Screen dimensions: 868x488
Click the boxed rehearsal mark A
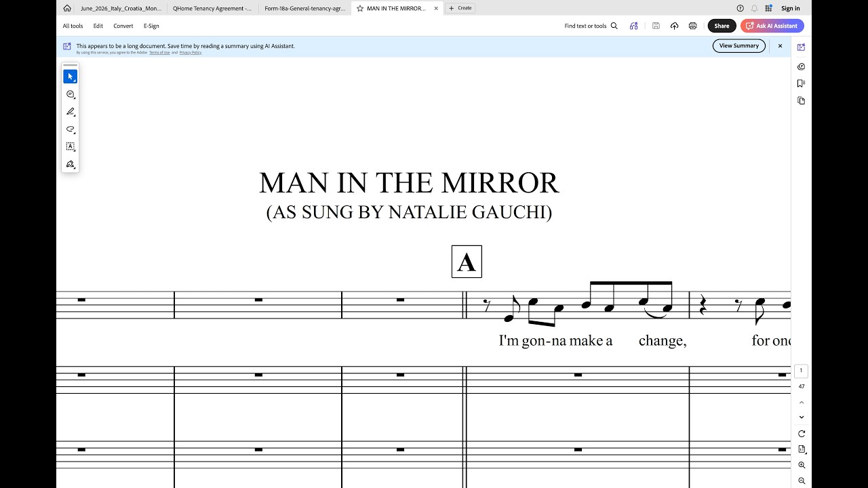[x=467, y=262]
